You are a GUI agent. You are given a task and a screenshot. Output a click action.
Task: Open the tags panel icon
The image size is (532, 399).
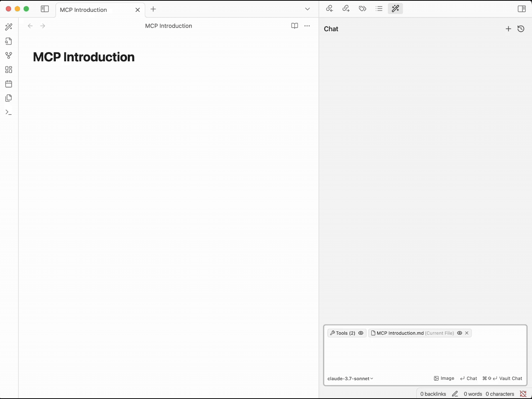tap(362, 8)
